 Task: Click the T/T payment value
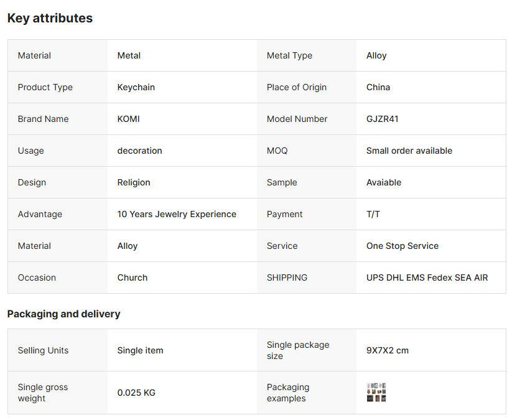point(373,214)
